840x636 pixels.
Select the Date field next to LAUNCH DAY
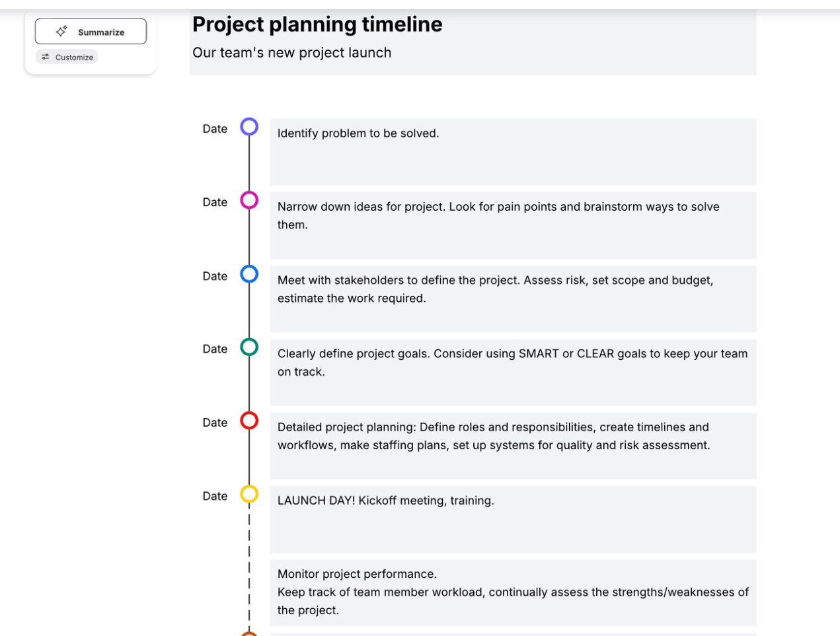coord(214,495)
